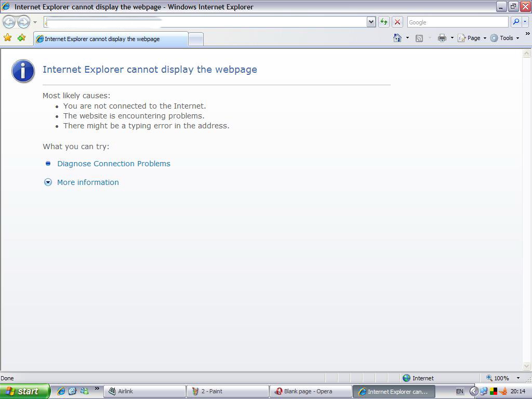Click the Home icon
The height and width of the screenshot is (399, 532).
coord(397,38)
